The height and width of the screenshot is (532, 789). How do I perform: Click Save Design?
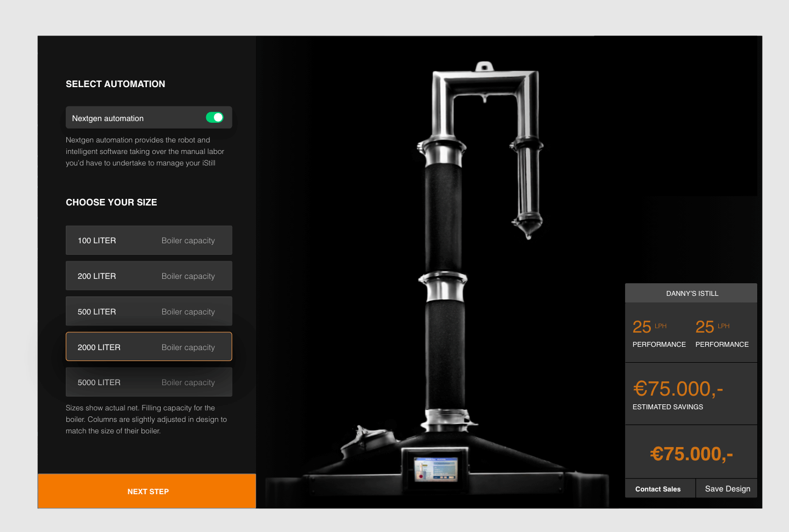[727, 489]
